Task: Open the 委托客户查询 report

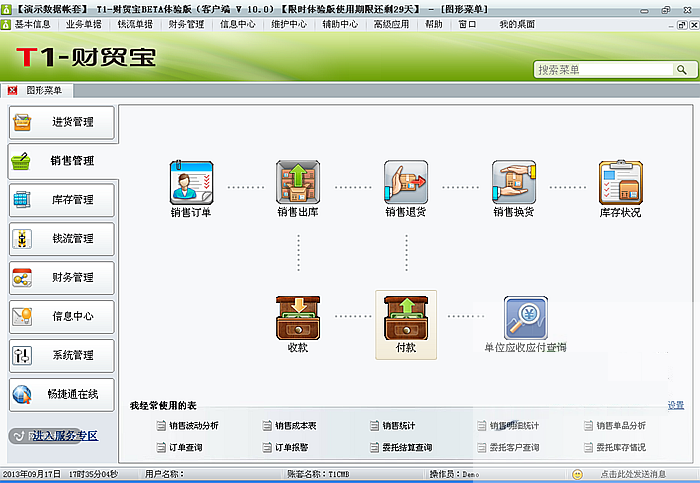Action: (508, 447)
